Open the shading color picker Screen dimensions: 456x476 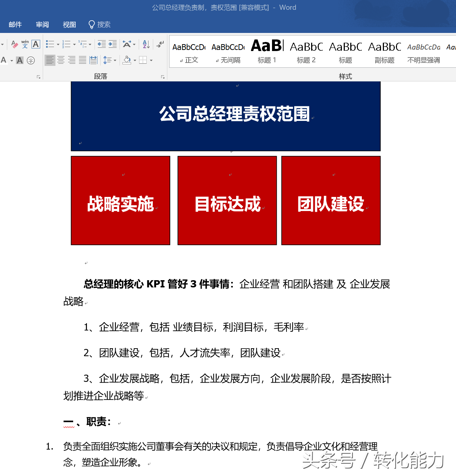coord(134,60)
